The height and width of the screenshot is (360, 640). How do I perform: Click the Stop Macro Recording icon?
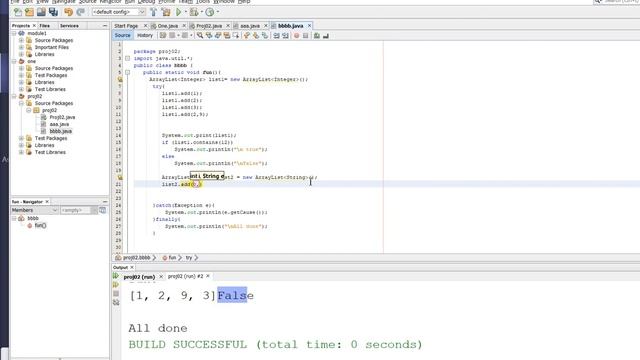[x=305, y=36]
